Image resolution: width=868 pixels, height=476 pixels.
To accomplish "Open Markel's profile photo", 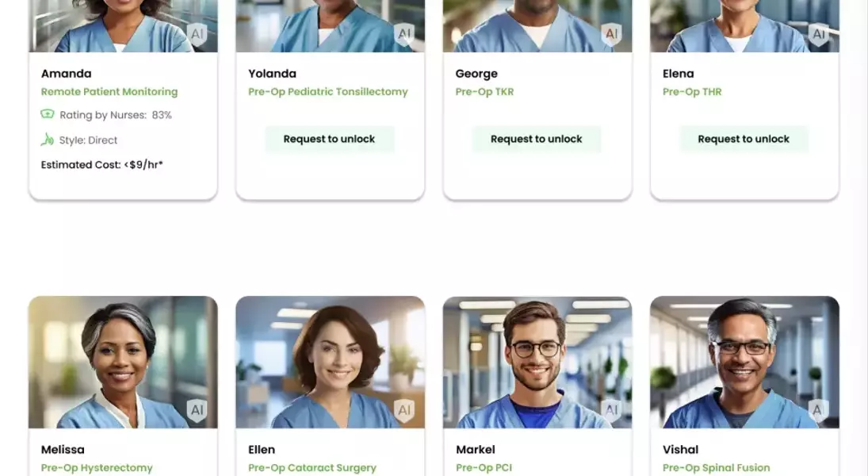I will click(537, 362).
